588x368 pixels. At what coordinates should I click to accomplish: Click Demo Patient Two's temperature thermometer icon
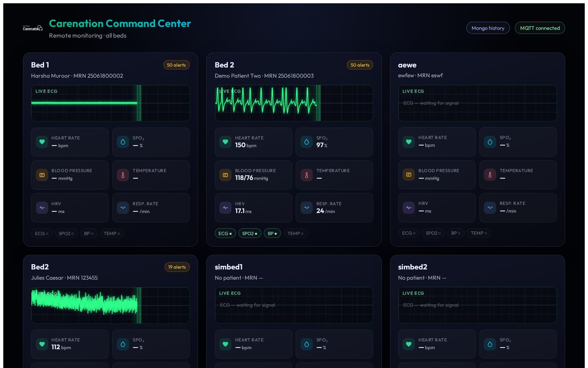click(307, 175)
